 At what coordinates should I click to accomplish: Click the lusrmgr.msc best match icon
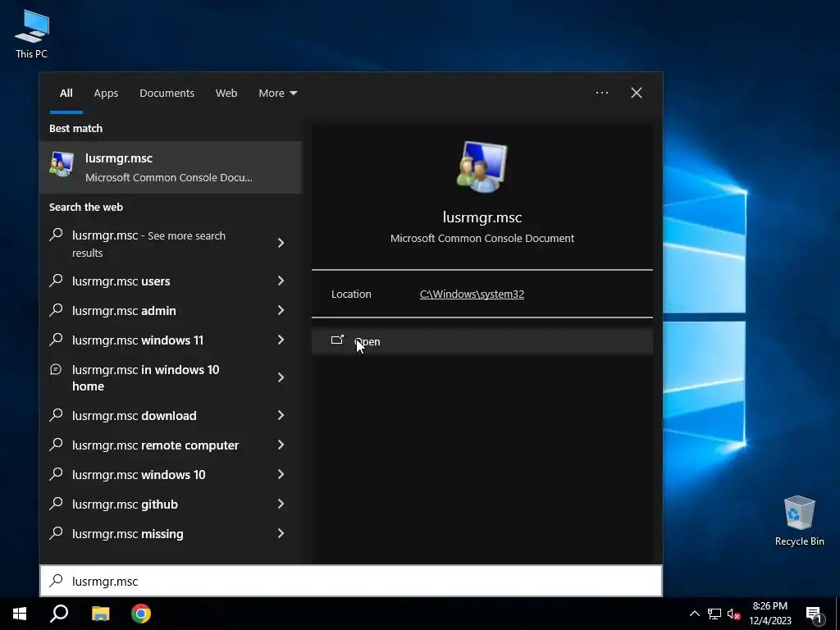62,164
